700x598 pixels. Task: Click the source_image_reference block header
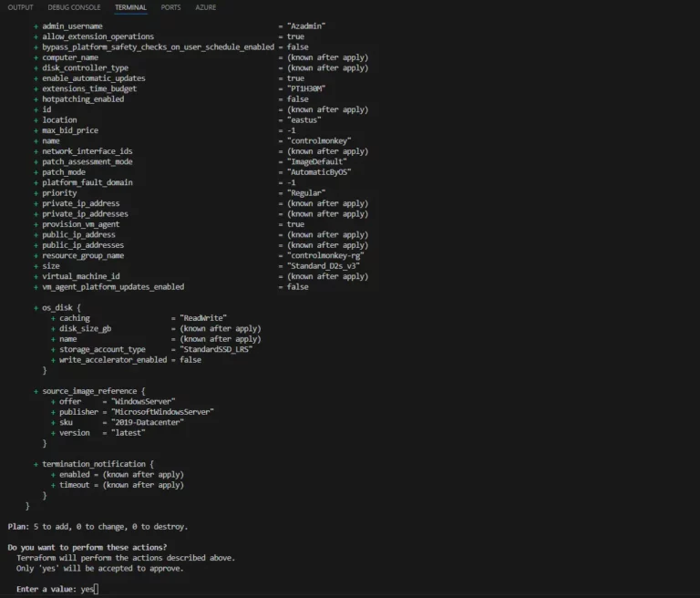pyautogui.click(x=89, y=391)
